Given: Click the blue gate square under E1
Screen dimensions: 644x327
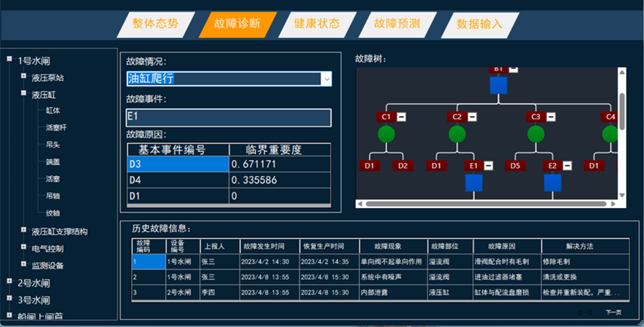Looking at the screenshot, I should [474, 183].
